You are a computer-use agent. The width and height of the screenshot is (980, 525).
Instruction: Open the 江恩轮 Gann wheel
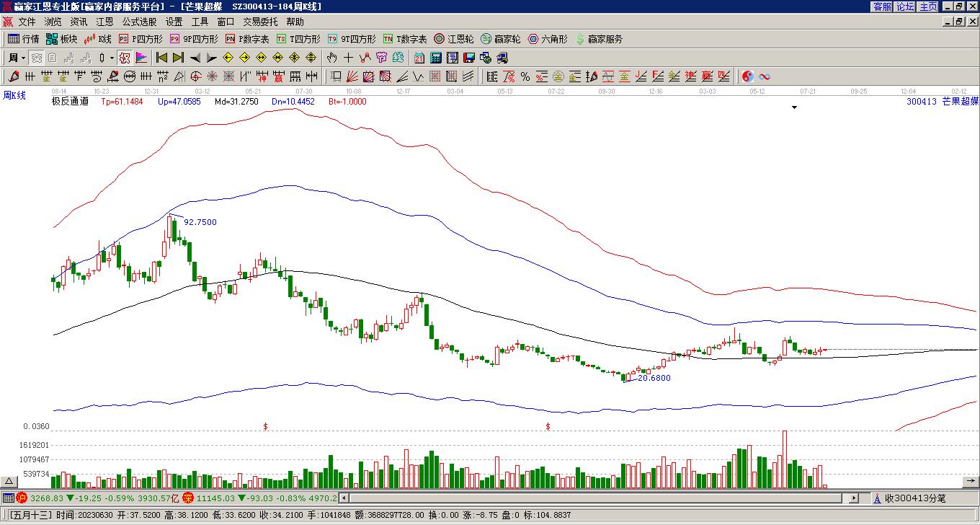(454, 39)
